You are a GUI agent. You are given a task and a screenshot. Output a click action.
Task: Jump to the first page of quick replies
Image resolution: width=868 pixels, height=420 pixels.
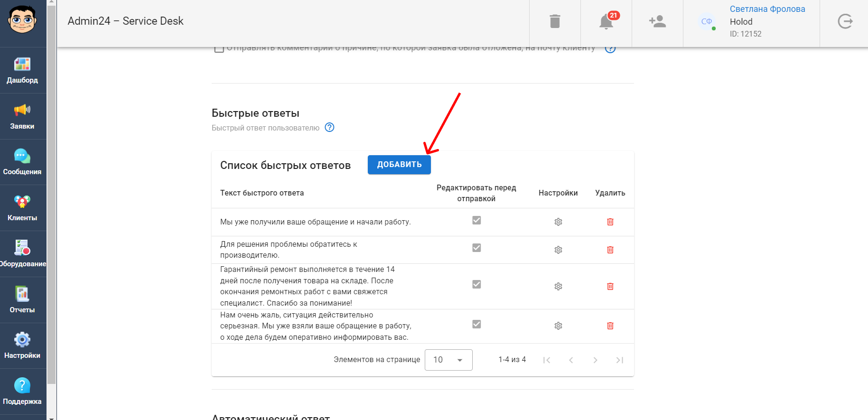click(547, 360)
